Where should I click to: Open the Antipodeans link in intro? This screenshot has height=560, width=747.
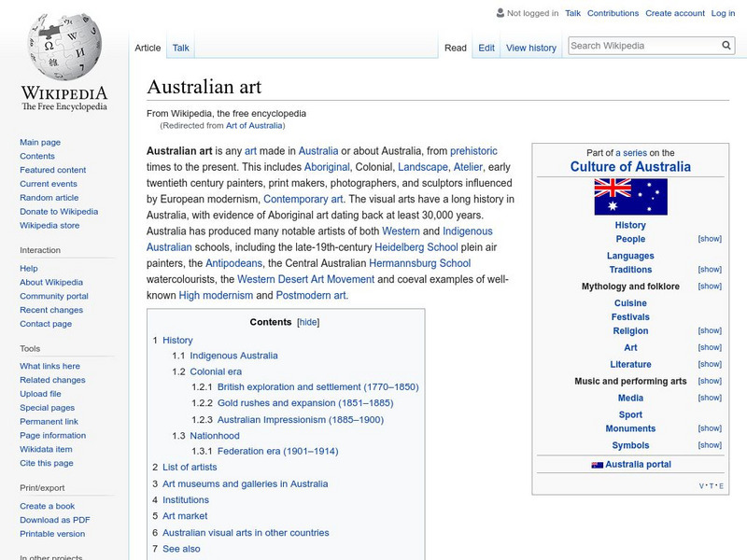234,263
